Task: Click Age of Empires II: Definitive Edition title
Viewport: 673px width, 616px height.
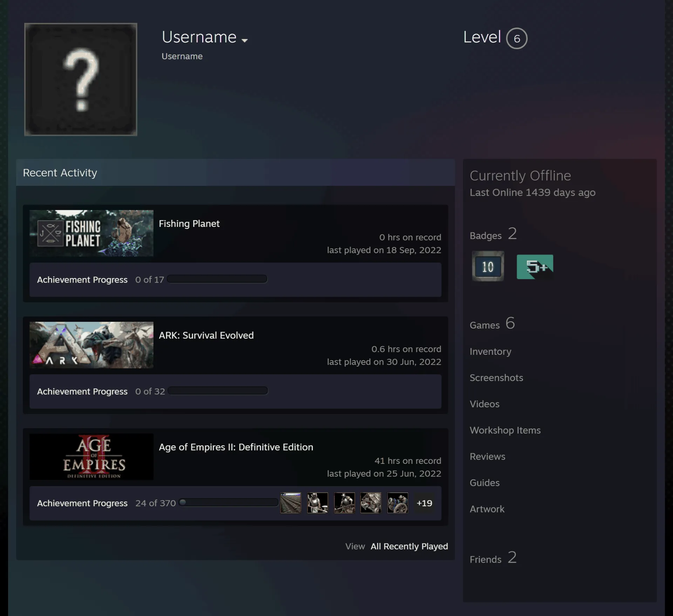Action: tap(236, 447)
